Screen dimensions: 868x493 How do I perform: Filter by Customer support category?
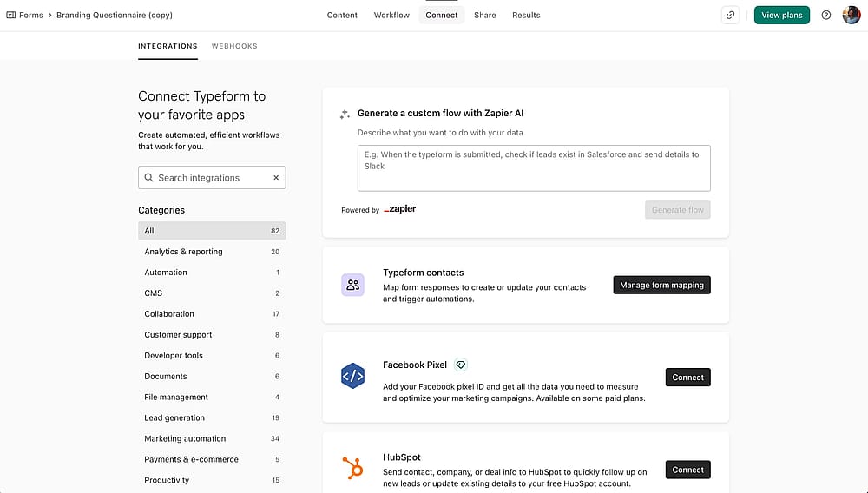[212, 335]
